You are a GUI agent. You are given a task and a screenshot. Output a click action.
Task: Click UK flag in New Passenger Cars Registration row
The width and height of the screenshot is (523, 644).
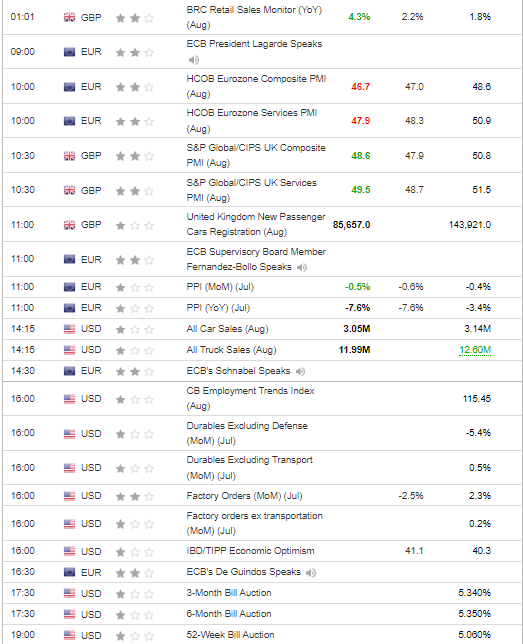pos(69,225)
